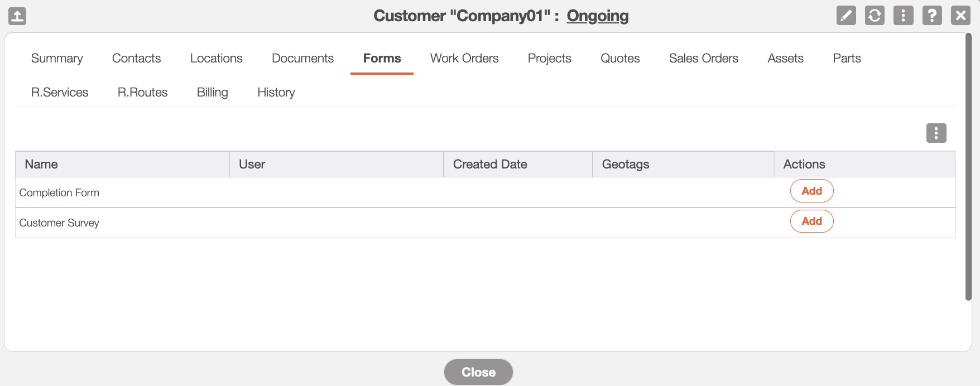Click the Ongoing status link
Viewport: 980px width, 386px height.
(x=597, y=16)
